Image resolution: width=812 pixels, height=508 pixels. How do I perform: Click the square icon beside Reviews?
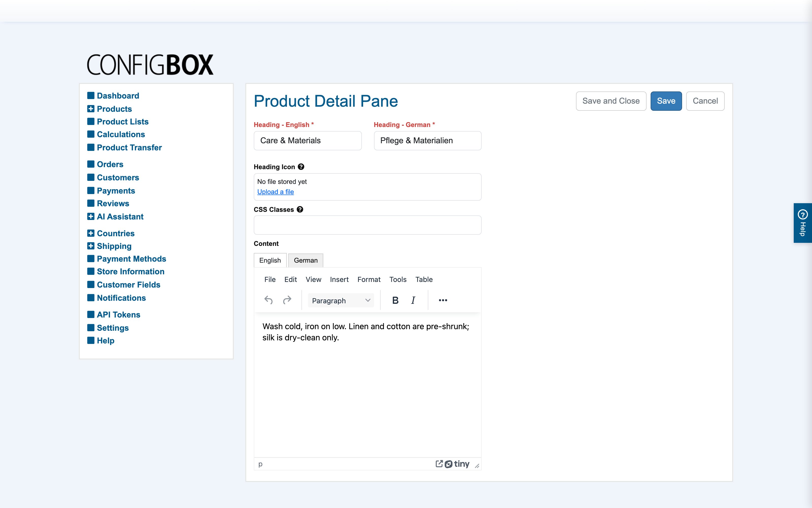point(91,203)
